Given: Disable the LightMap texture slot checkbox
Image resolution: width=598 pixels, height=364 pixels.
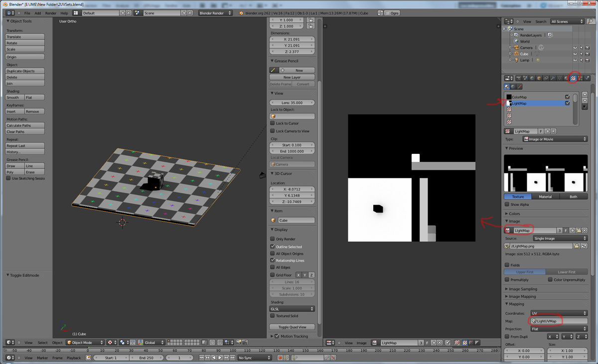Looking at the screenshot, I should tap(567, 103).
